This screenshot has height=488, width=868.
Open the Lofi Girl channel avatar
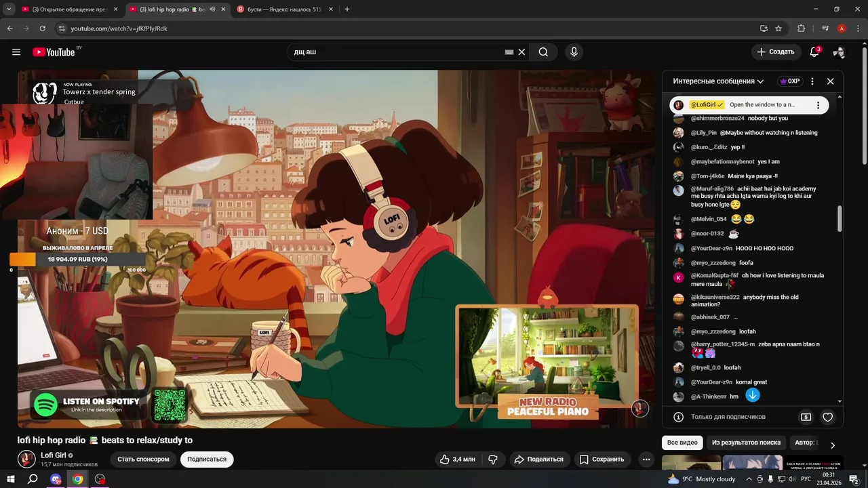[x=26, y=459]
